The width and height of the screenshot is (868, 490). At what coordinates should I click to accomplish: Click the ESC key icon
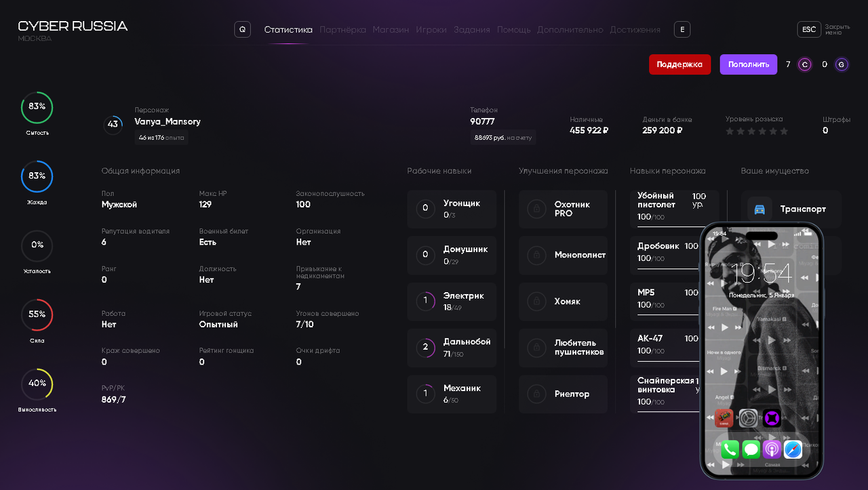point(809,29)
